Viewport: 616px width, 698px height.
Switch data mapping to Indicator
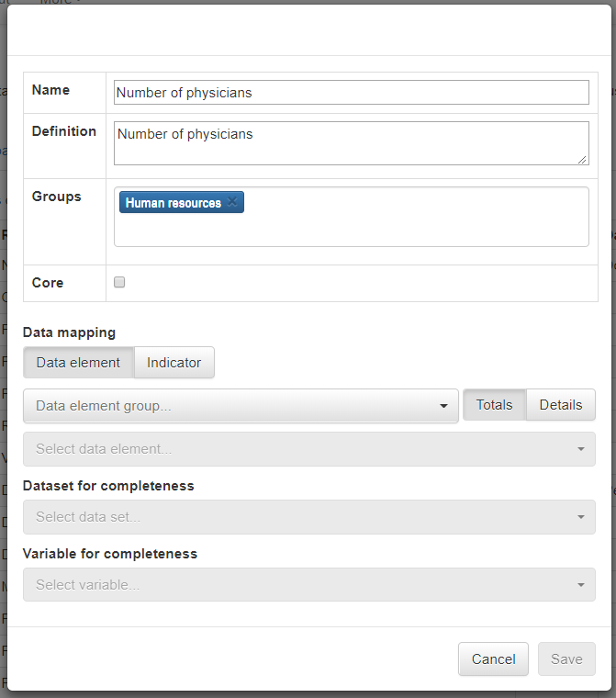click(174, 363)
